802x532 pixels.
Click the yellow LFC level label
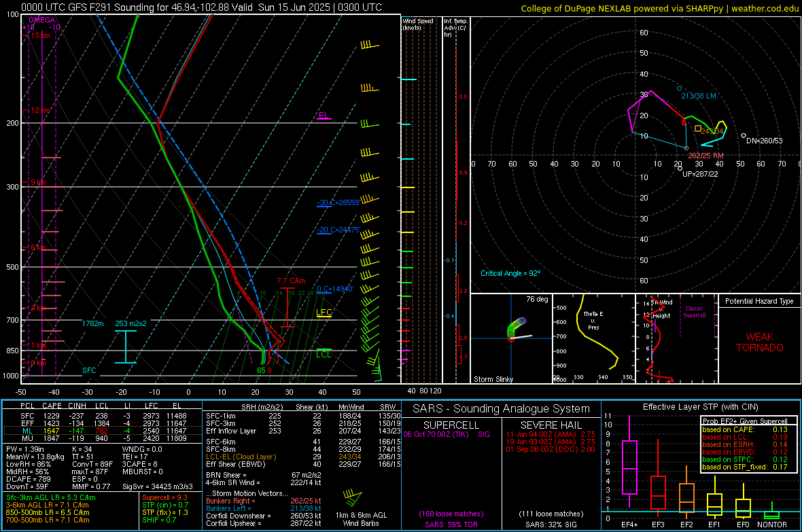[324, 312]
